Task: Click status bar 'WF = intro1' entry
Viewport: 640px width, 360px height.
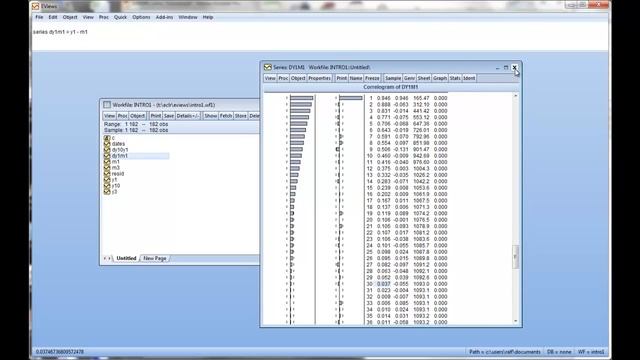Action: 591,352
